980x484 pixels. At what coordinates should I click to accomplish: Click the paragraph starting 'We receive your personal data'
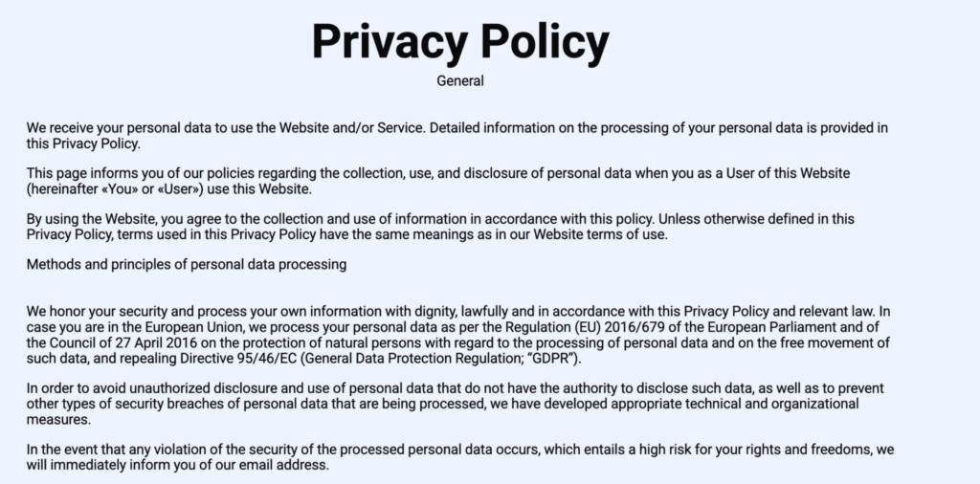coord(457,136)
